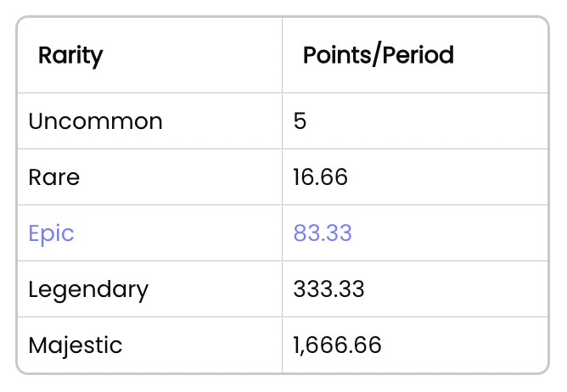The width and height of the screenshot is (567, 392).
Task: Click the word Points in header
Action: (x=337, y=55)
